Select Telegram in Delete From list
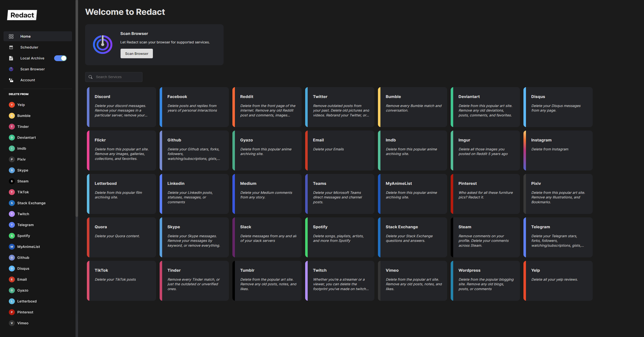The width and height of the screenshot is (644, 337). 25,225
